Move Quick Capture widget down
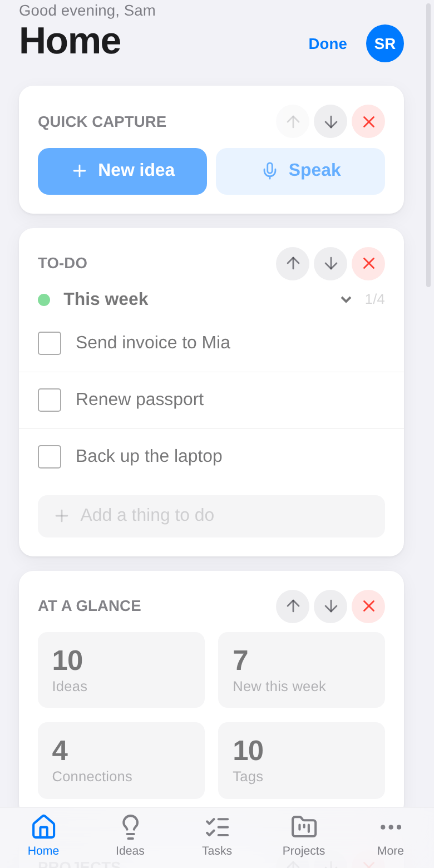This screenshot has height=868, width=434. pyautogui.click(x=331, y=121)
